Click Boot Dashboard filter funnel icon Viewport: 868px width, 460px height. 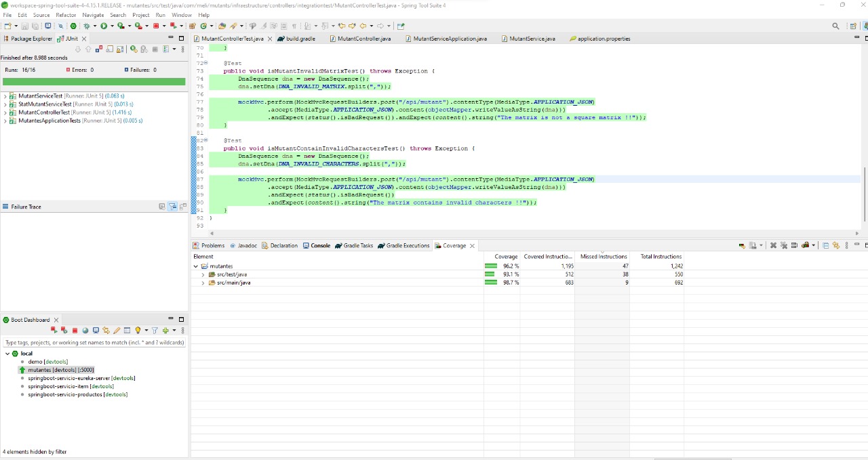pyautogui.click(x=155, y=331)
